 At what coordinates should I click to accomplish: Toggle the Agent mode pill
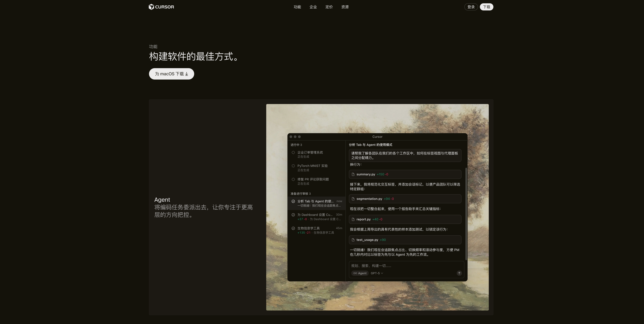pos(360,273)
